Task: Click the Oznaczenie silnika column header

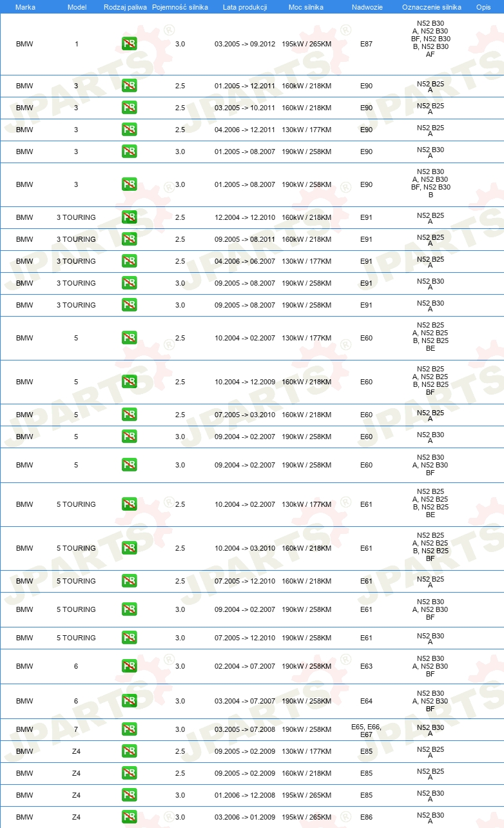Action: tap(431, 7)
